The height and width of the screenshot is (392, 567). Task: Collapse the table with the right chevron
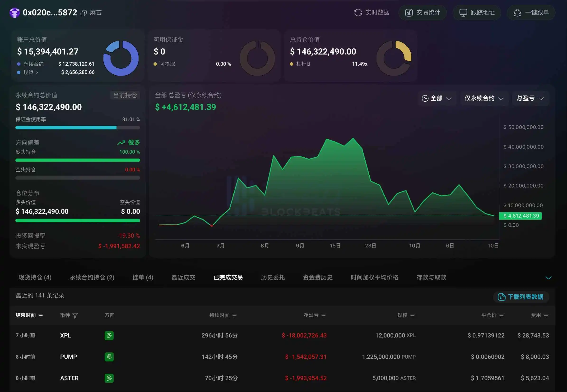click(x=548, y=278)
